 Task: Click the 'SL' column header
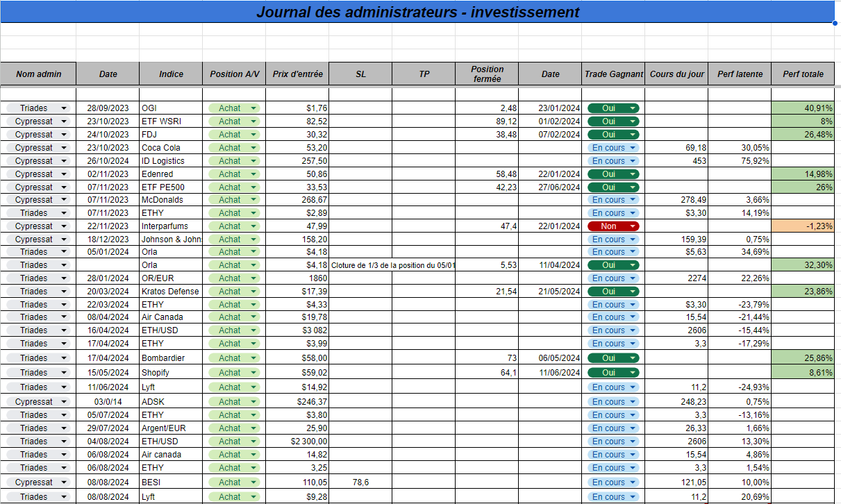(x=360, y=74)
